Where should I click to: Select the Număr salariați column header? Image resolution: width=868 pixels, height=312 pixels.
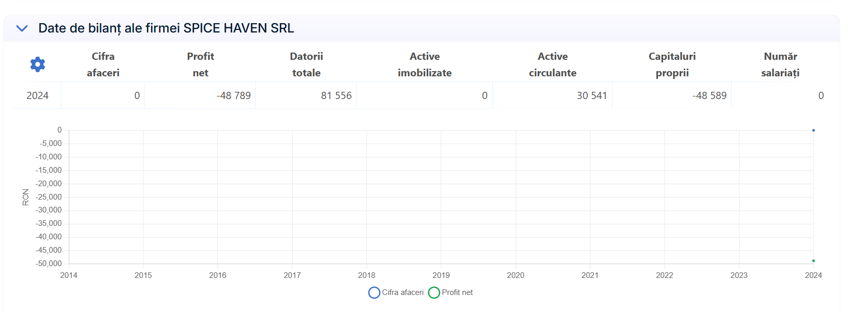pos(780,64)
